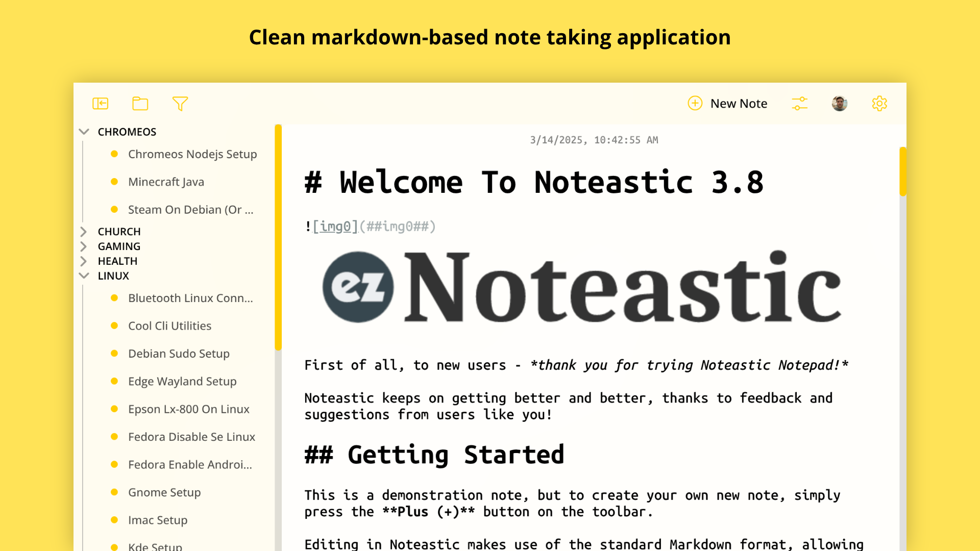Image resolution: width=980 pixels, height=551 pixels.
Task: Collapse the LINUX folder chevron
Action: (x=84, y=275)
